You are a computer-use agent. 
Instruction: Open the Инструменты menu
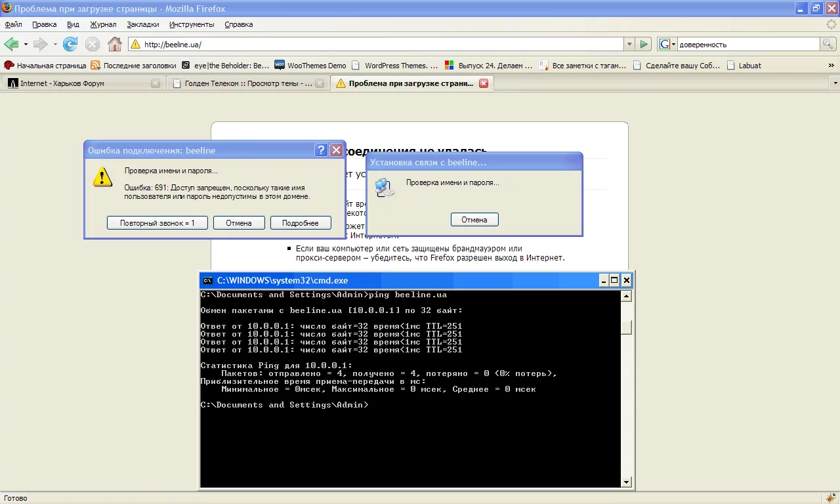[x=192, y=24]
